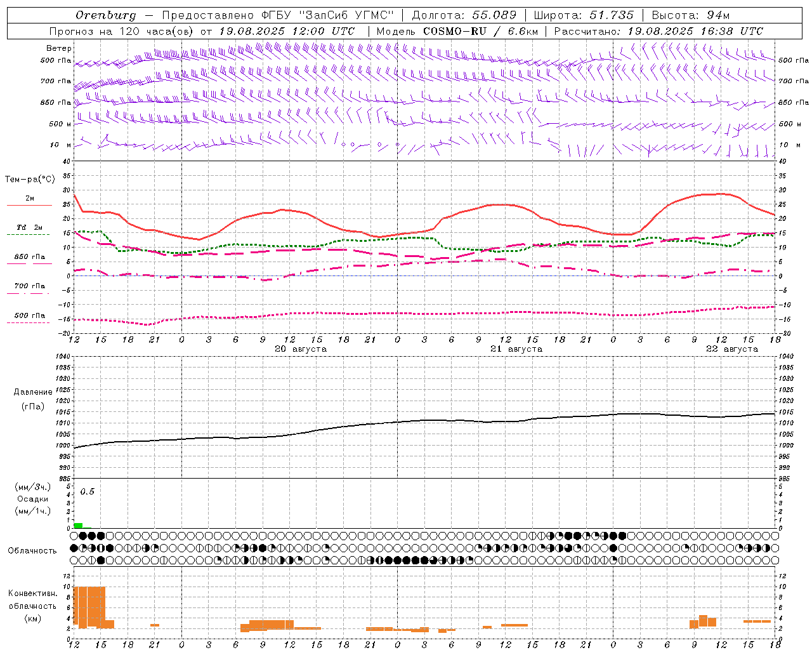
Task: Click the "21 августа" date label
Action: pos(516,349)
